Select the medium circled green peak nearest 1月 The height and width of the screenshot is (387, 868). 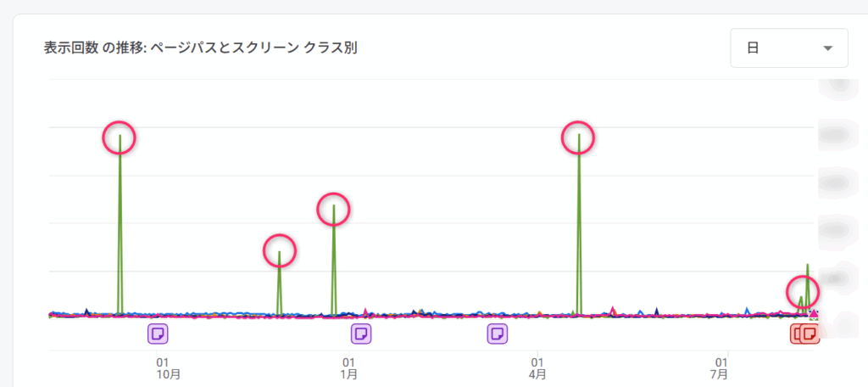click(x=334, y=209)
